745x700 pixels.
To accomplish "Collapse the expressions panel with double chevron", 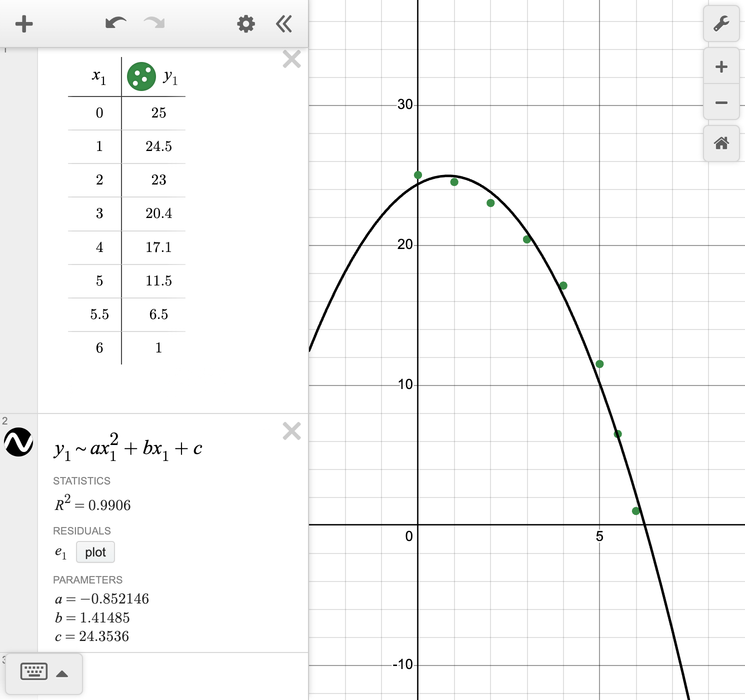I will tap(283, 23).
